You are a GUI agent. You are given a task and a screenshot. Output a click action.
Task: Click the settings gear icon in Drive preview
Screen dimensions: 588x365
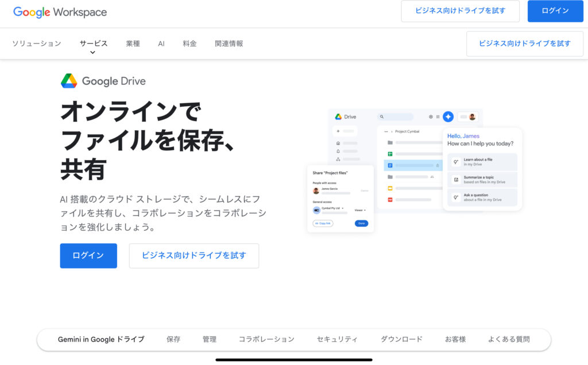(x=431, y=117)
